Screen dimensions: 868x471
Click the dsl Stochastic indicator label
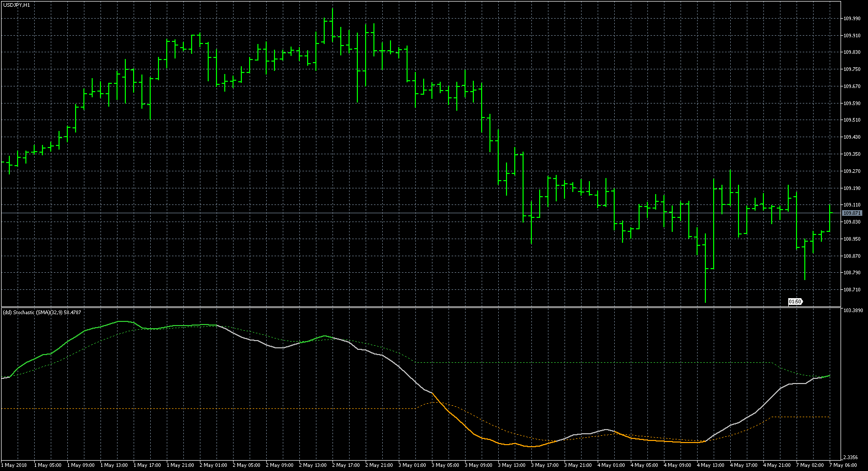tap(42, 312)
